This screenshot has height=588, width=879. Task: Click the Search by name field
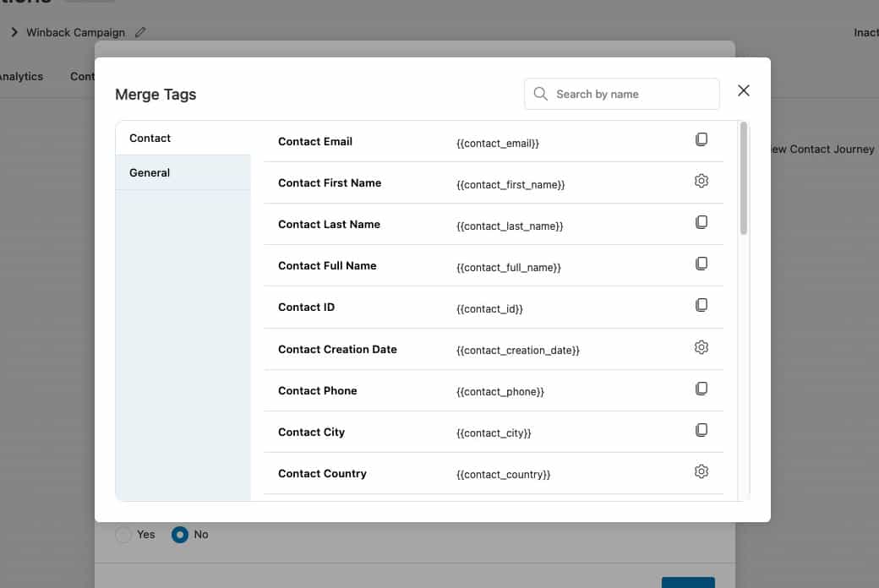[632, 95]
